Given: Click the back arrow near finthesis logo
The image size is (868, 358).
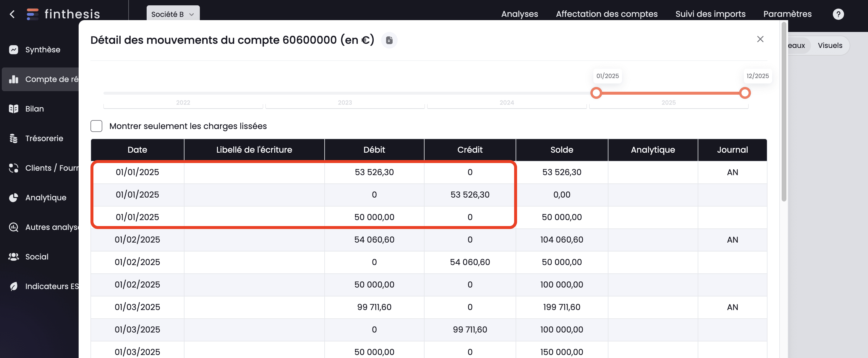Looking at the screenshot, I should point(12,14).
